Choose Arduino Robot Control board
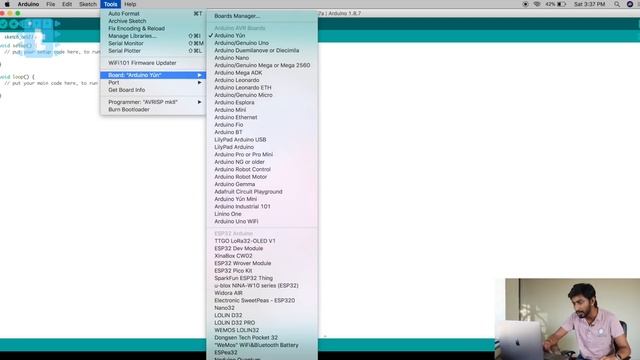The image size is (640, 360). point(262,169)
